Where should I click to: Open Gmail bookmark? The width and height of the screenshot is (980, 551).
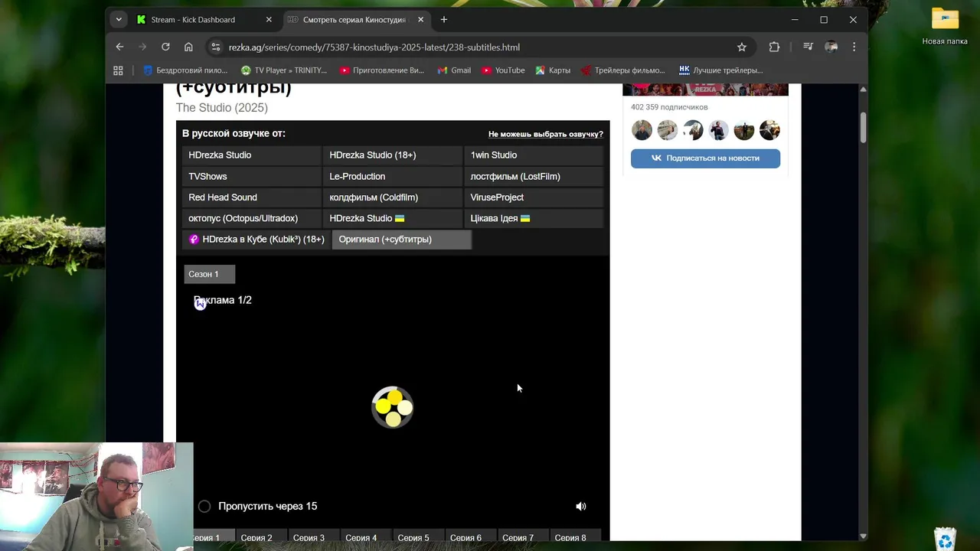(454, 70)
